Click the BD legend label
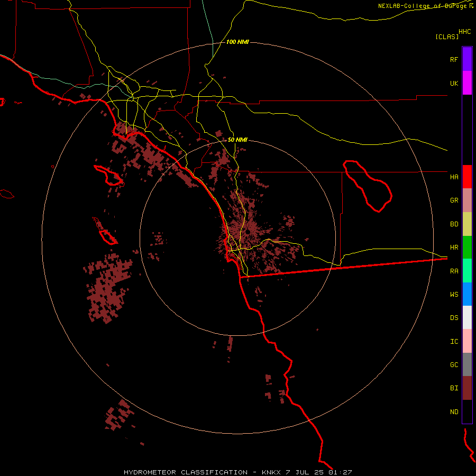The image size is (476, 476). (454, 224)
